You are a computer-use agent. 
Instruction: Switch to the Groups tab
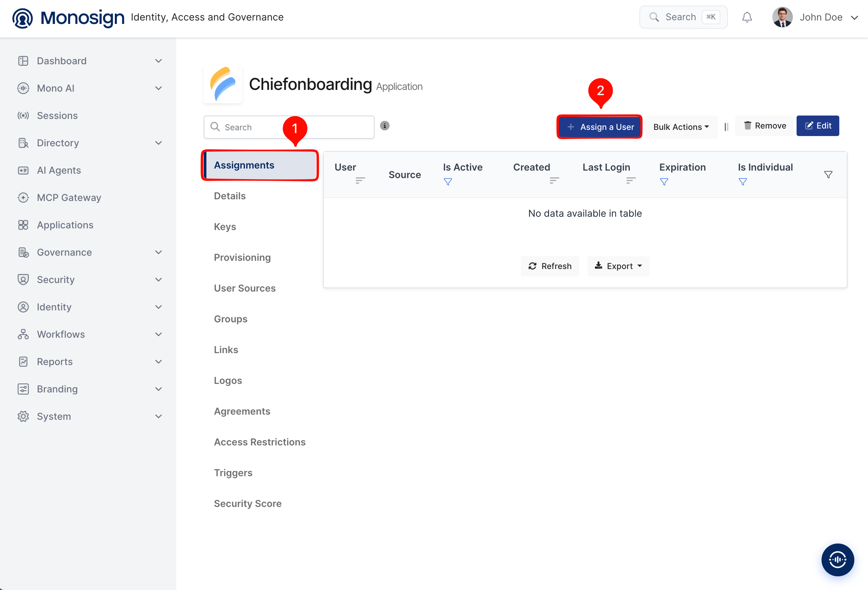point(230,319)
